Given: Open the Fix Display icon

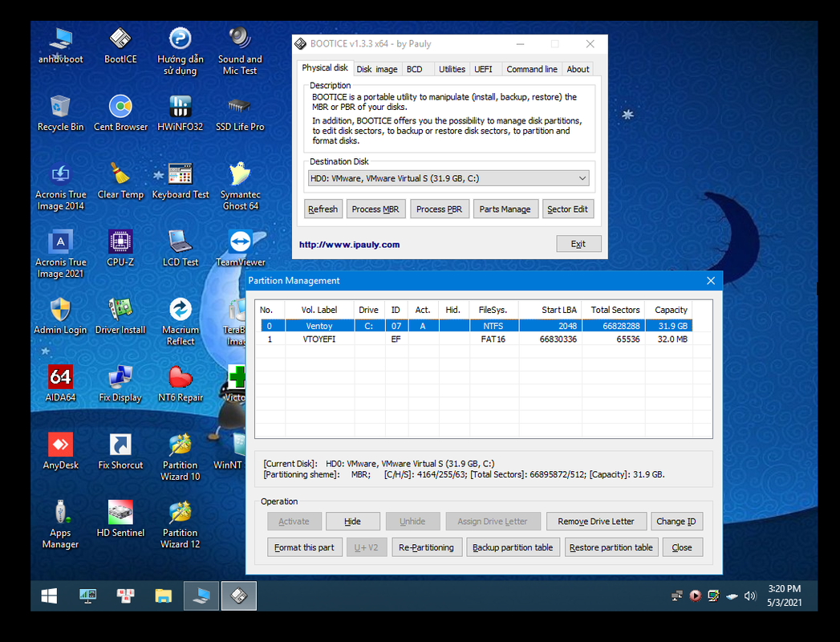Looking at the screenshot, I should point(120,384).
